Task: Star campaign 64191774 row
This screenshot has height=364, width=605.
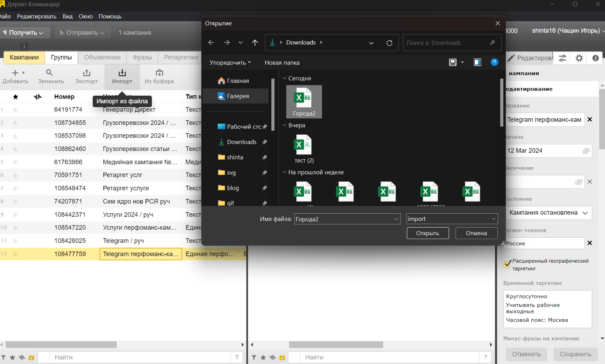Action: [x=15, y=110]
